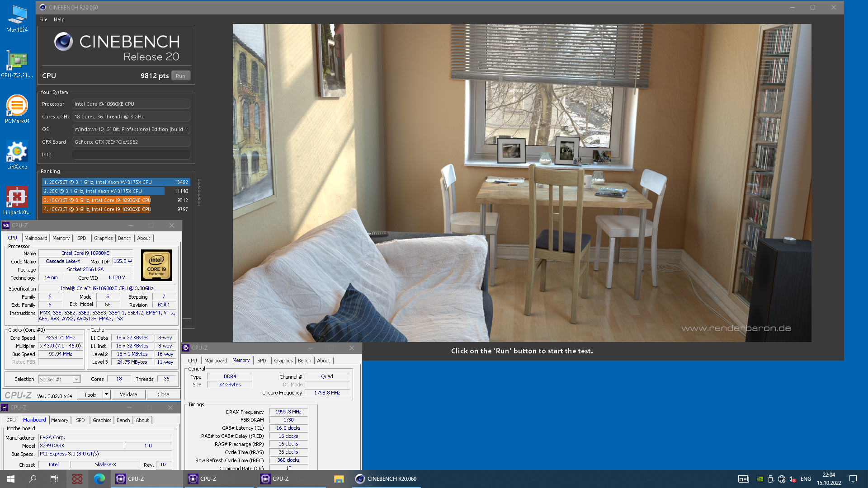Expand the Tools dropdown arrow in CPU-Z
This screenshot has height=488, width=868.
coord(106,394)
